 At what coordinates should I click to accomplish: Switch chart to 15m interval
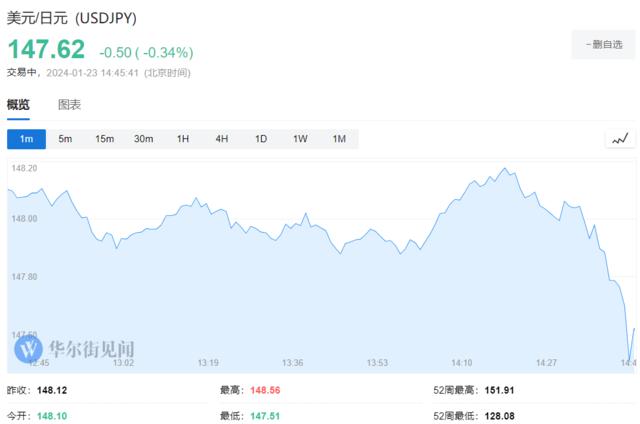click(104, 139)
